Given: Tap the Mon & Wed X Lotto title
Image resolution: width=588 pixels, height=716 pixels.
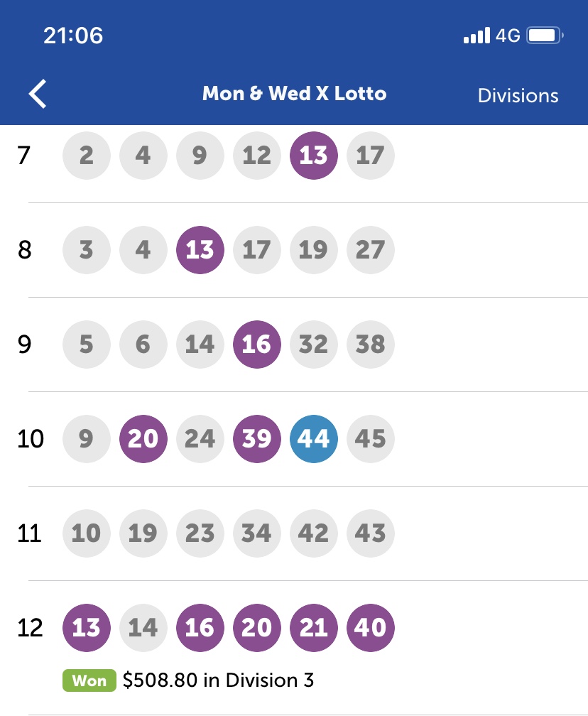Looking at the screenshot, I should [x=295, y=94].
